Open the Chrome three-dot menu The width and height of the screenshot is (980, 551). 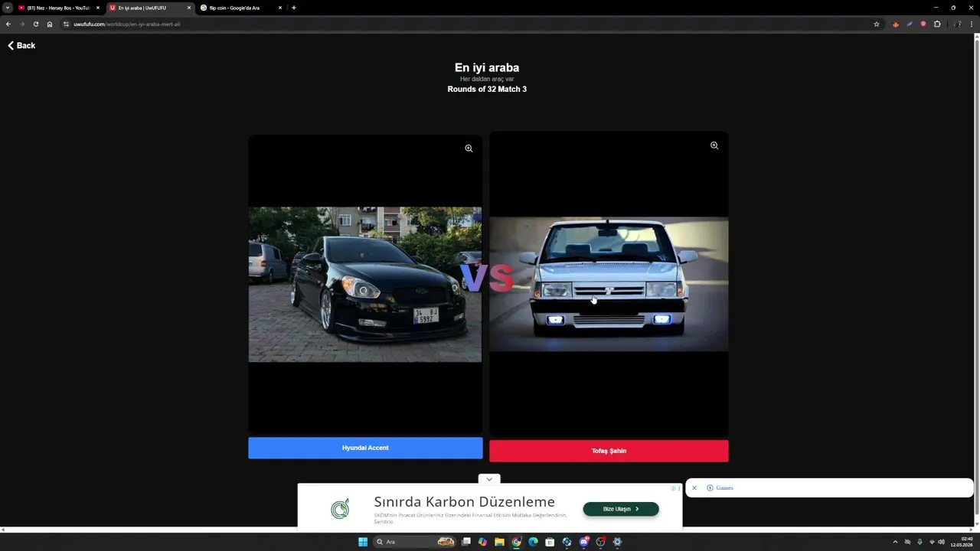click(x=972, y=24)
